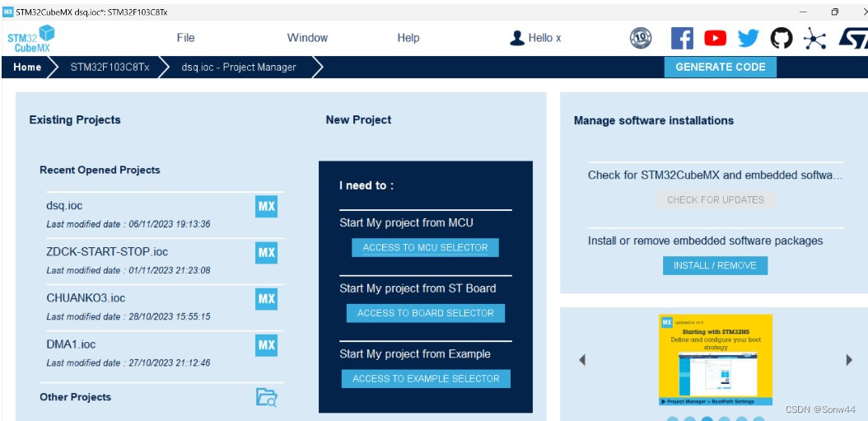
Task: Open the Window menu
Action: (307, 38)
